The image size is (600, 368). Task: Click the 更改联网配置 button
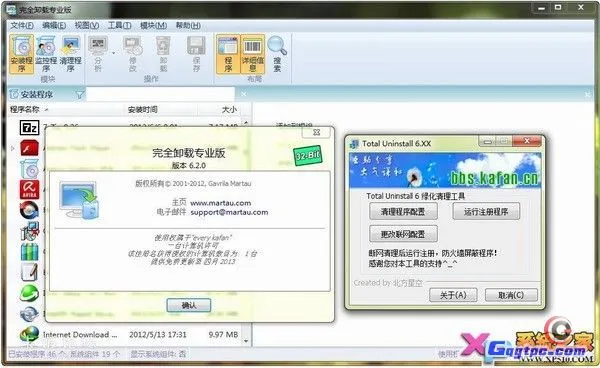[x=403, y=234]
